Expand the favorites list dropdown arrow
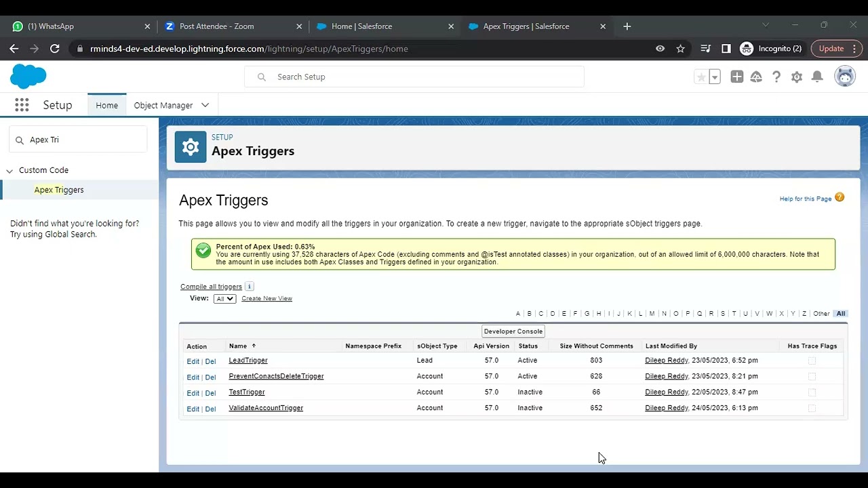 [715, 77]
